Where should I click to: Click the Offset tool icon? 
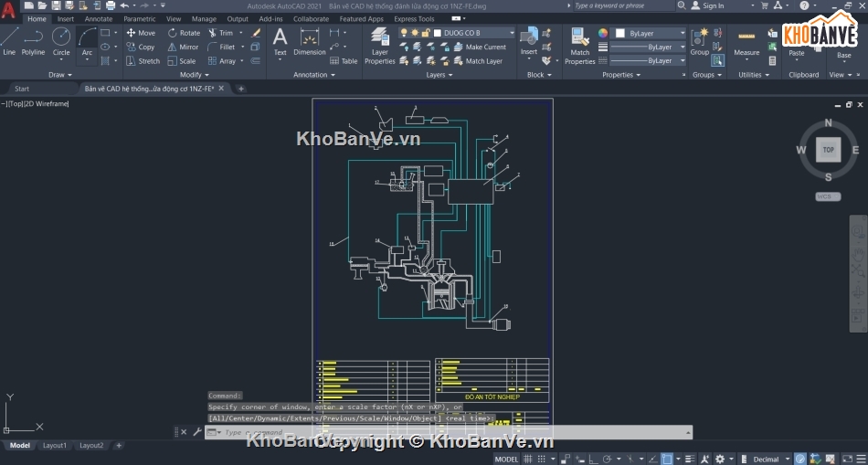pyautogui.click(x=255, y=61)
